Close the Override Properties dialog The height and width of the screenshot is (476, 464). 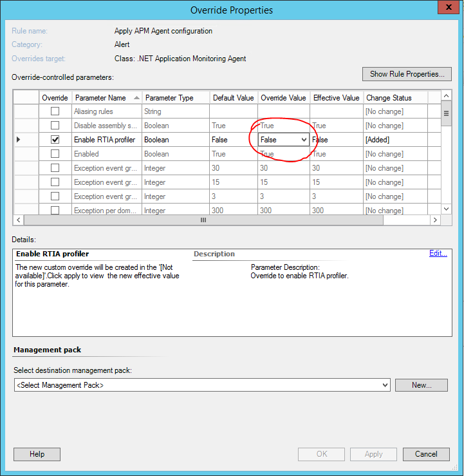coord(449,7)
